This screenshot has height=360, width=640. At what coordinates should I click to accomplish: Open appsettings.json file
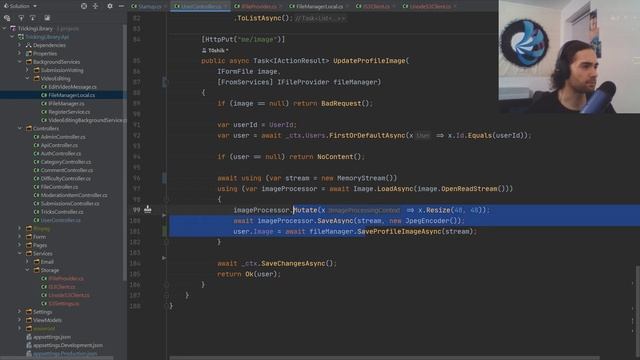coord(52,337)
